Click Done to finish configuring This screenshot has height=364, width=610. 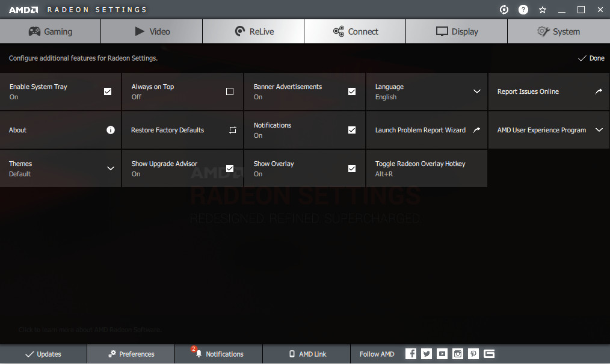591,58
